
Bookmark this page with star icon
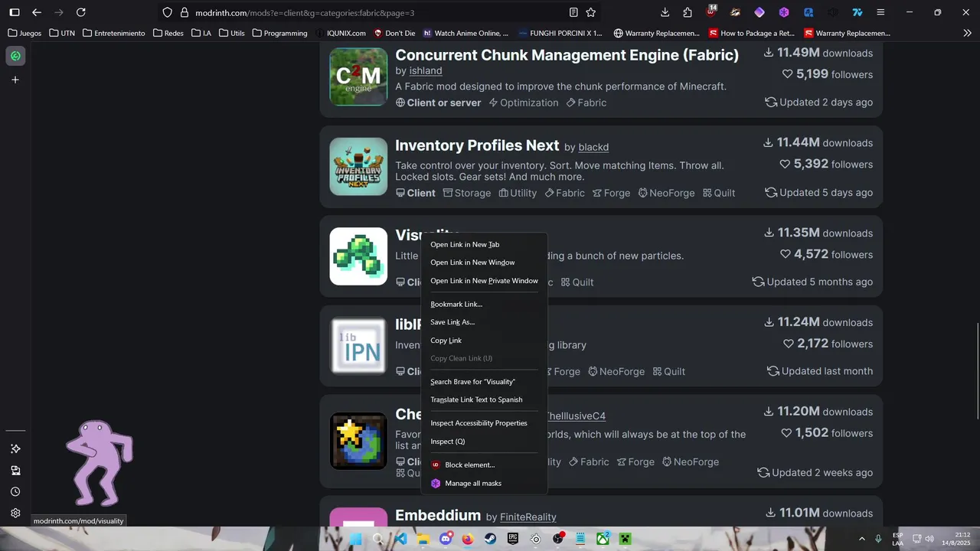pos(591,12)
